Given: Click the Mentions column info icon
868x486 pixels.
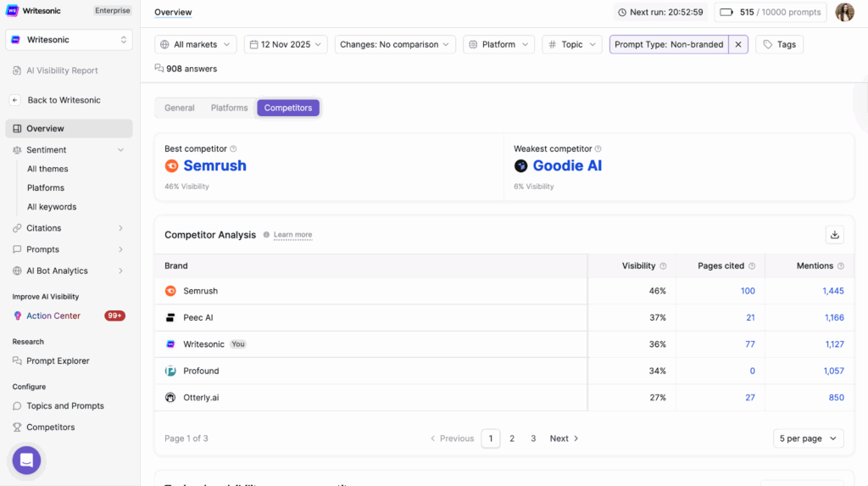Looking at the screenshot, I should [x=840, y=266].
